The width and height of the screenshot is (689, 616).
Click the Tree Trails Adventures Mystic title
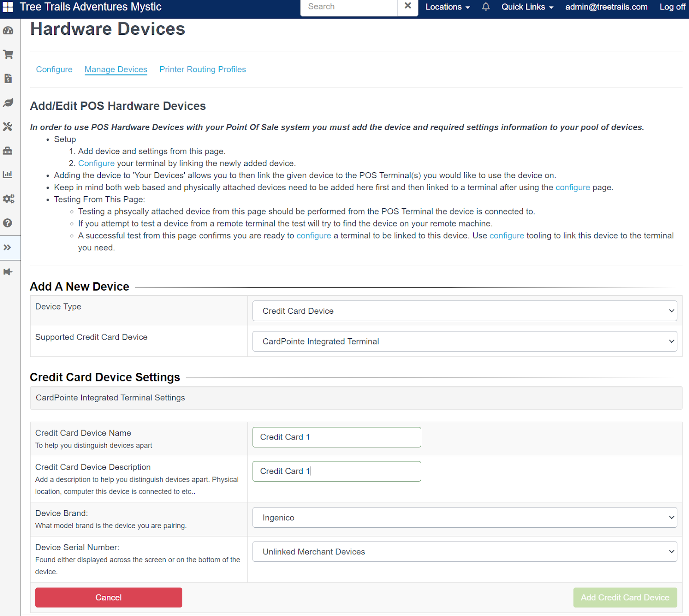pyautogui.click(x=90, y=7)
